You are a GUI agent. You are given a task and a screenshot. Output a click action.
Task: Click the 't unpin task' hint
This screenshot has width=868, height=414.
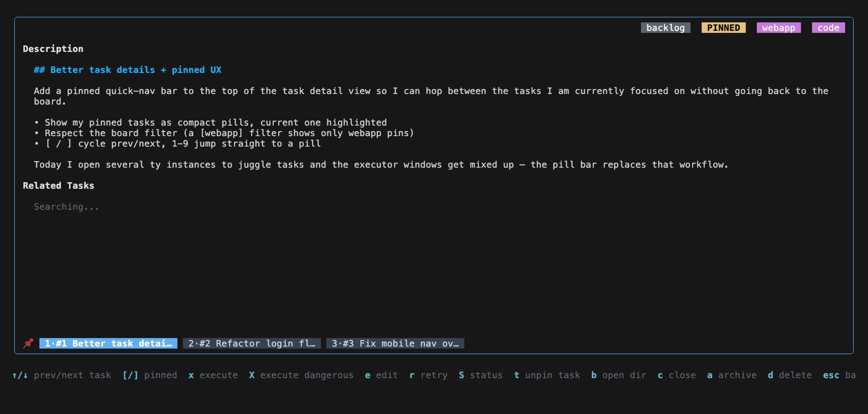[x=547, y=376]
